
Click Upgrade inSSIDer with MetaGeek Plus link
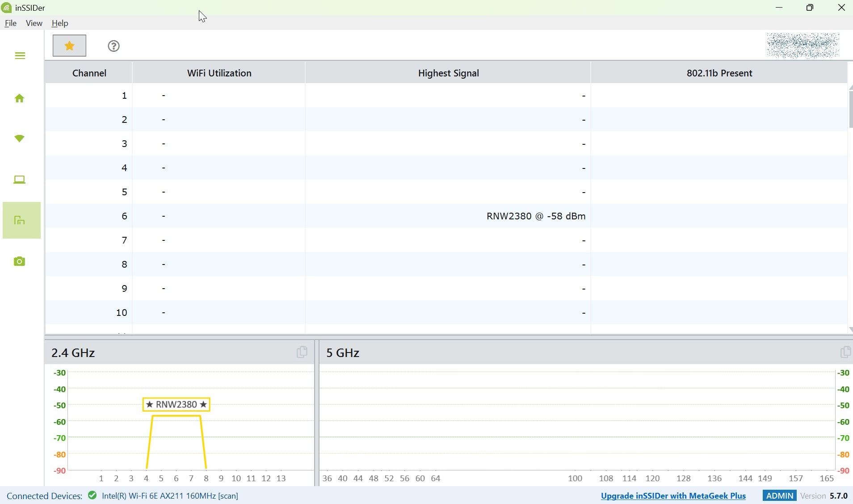click(x=673, y=496)
